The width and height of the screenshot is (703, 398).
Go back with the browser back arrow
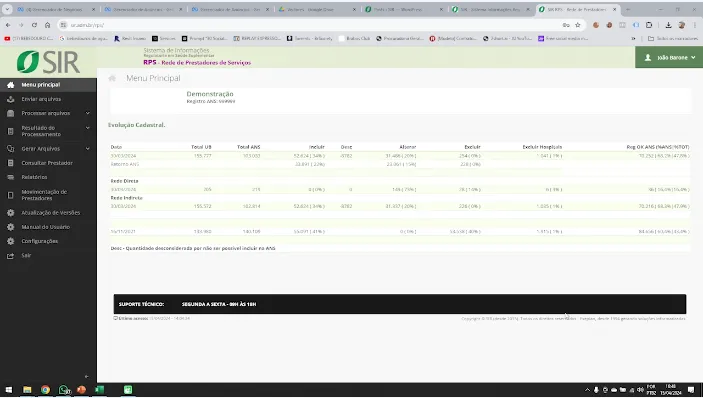tap(8, 25)
